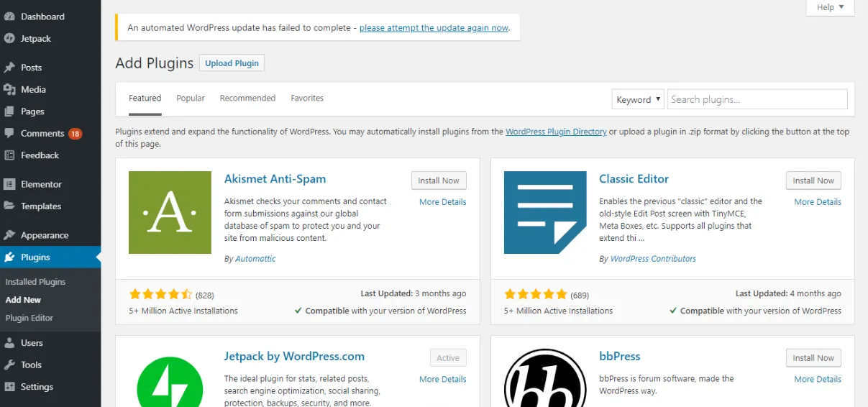
Task: Open the Automattic author link
Action: point(255,259)
